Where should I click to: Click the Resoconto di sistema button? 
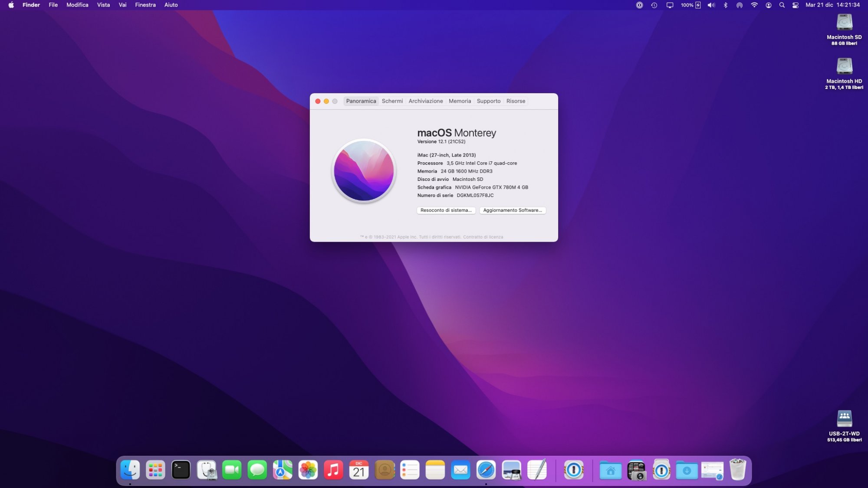click(x=446, y=210)
